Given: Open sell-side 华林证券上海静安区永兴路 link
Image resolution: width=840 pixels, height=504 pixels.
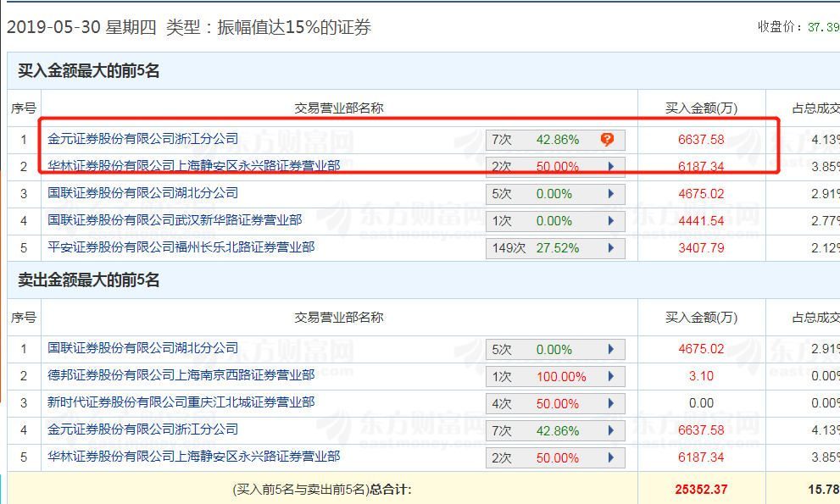Looking at the screenshot, I should coord(194,457).
